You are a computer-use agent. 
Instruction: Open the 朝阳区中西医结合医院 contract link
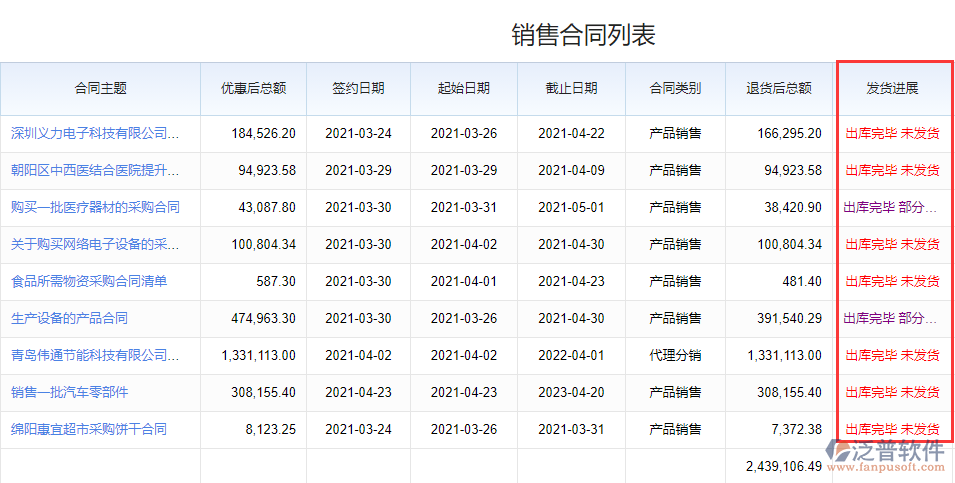(x=95, y=170)
